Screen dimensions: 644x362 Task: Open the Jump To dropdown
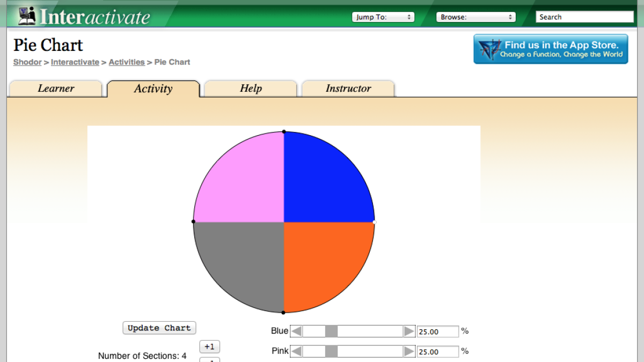coord(383,17)
